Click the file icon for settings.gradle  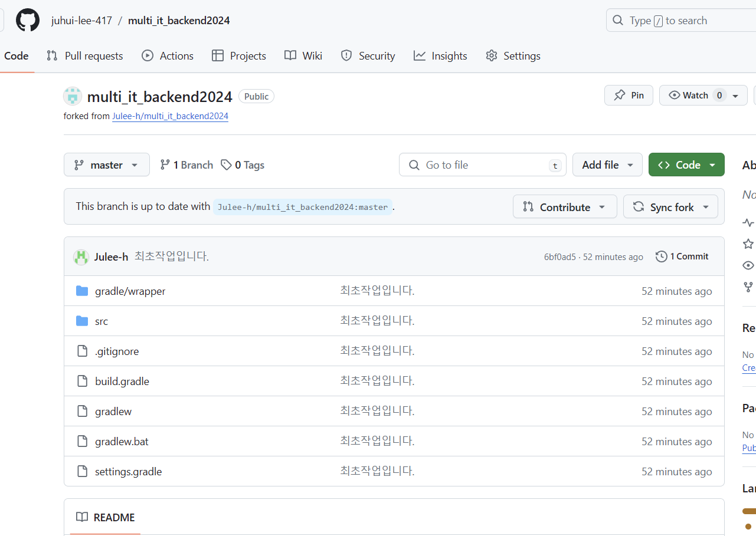coord(83,472)
